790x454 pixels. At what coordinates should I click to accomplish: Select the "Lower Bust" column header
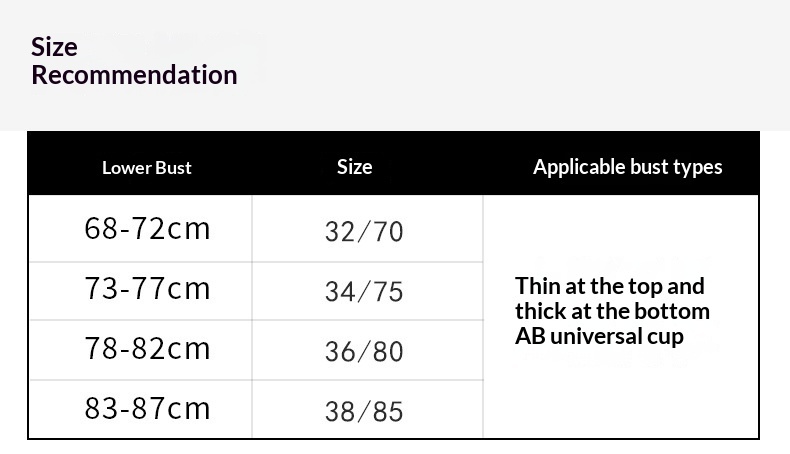[x=146, y=168]
